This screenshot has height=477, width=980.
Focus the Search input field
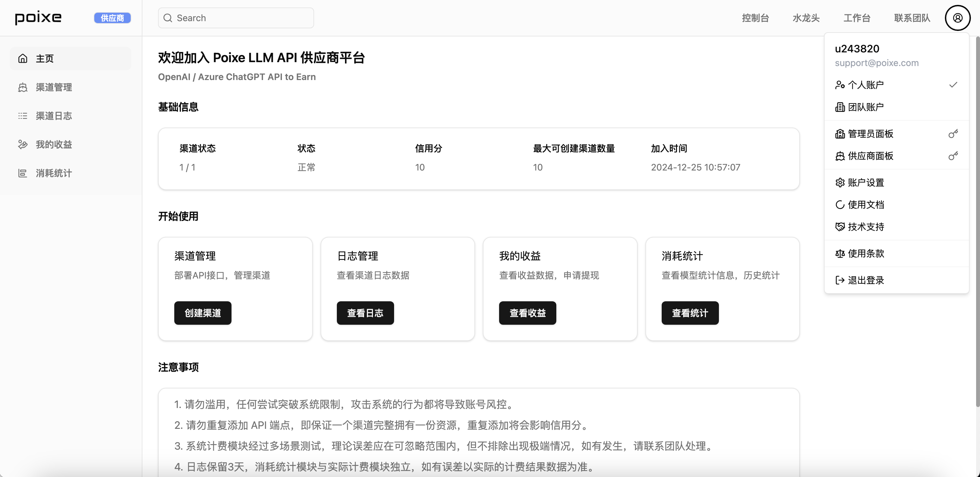point(244,18)
